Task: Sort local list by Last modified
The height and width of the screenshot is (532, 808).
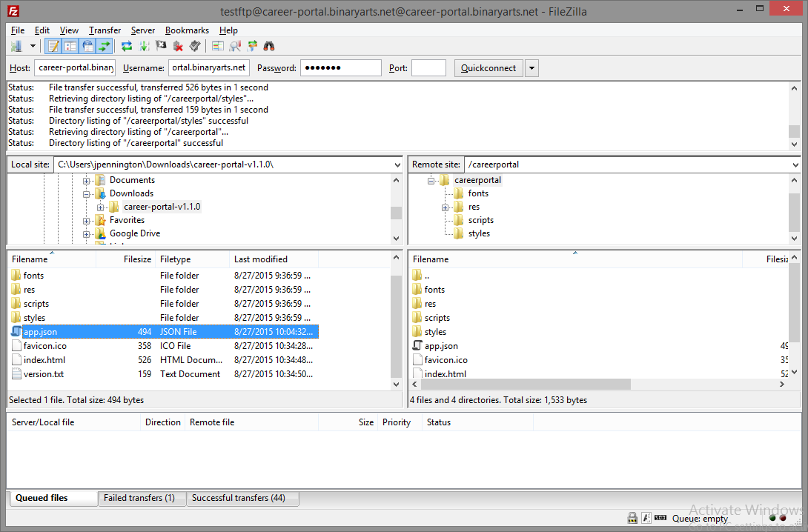Action: pyautogui.click(x=274, y=259)
